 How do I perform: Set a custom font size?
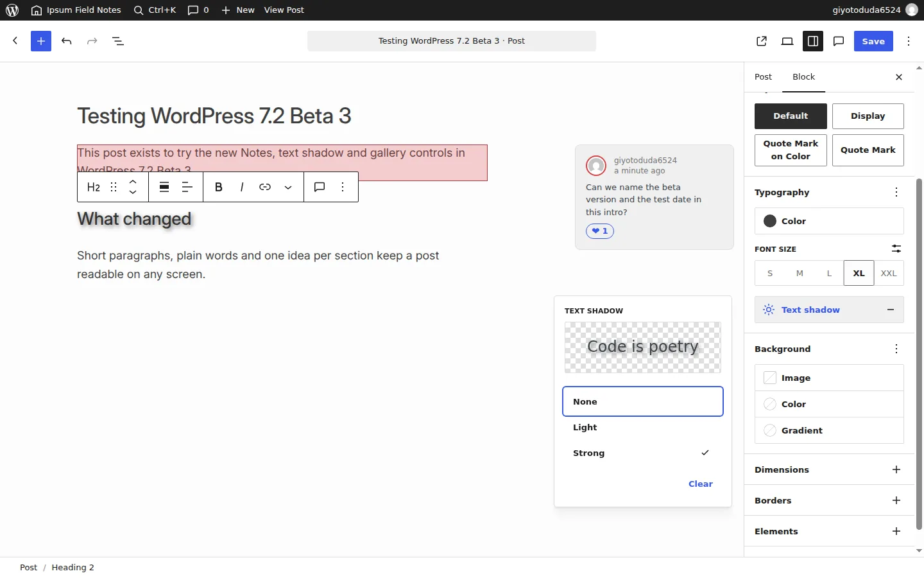[896, 249]
